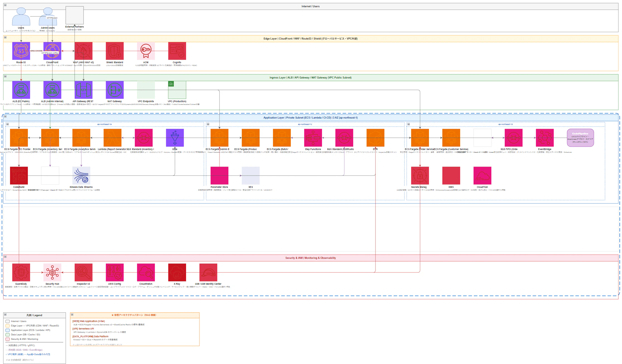Click the CloudTrail icon

click(482, 176)
